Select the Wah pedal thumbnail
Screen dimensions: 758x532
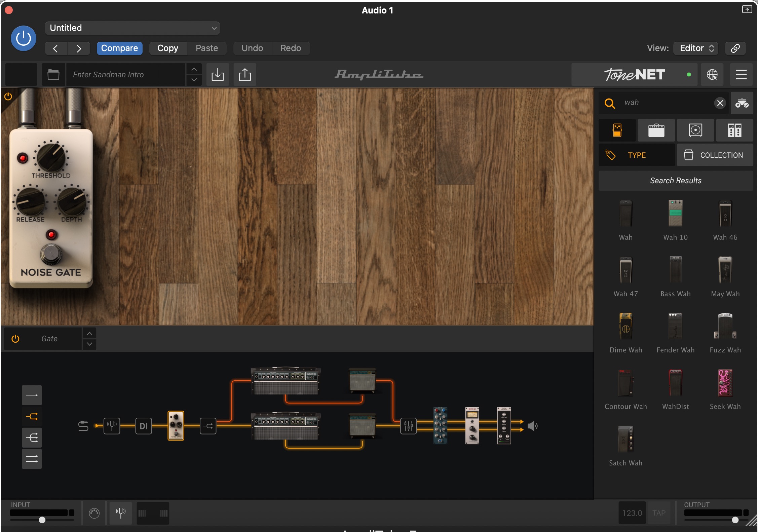pos(626,214)
